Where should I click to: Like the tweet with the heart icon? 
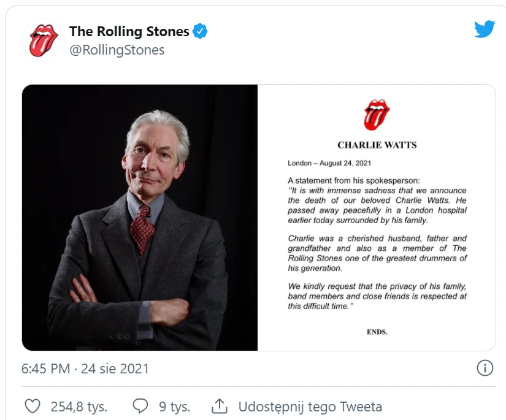(x=33, y=406)
